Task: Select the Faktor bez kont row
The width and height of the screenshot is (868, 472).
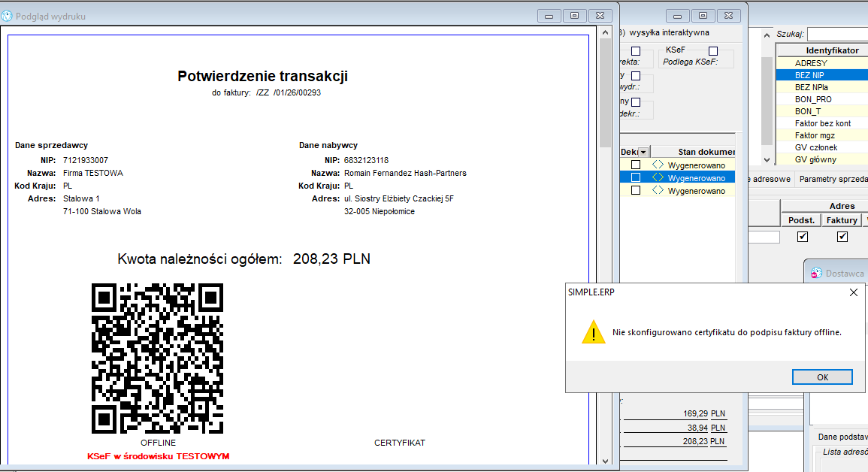Action: [x=823, y=123]
